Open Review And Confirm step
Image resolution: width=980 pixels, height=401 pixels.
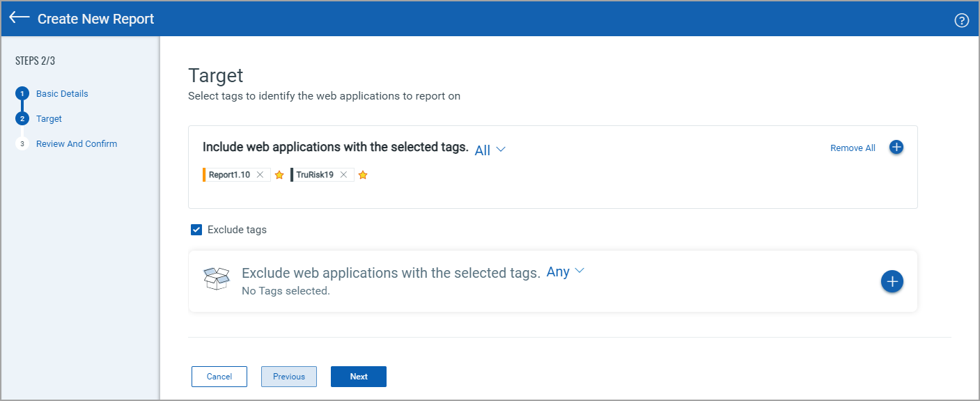pos(77,144)
